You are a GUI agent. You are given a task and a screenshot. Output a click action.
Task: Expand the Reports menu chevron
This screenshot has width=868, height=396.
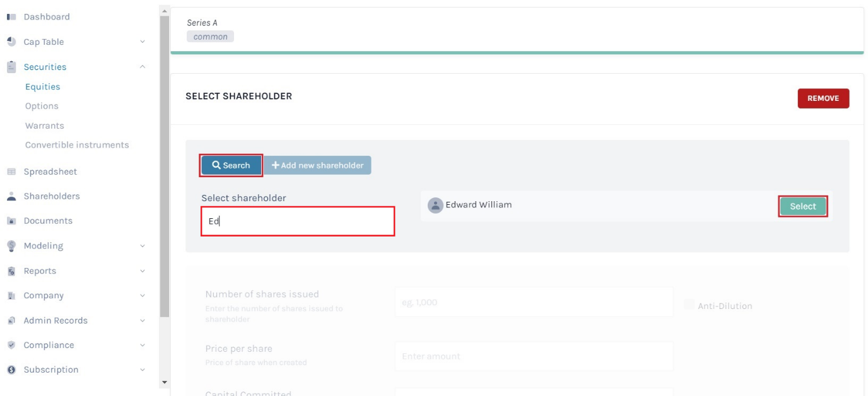pos(143,271)
